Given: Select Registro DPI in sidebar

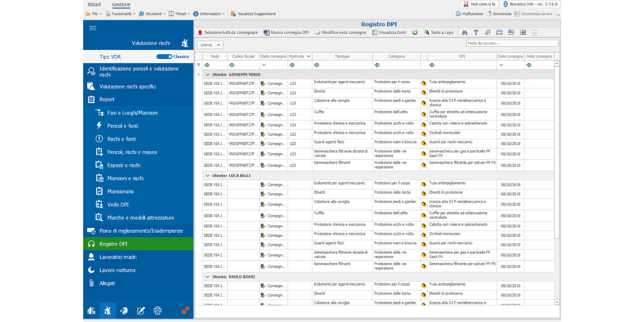Looking at the screenshot, I should (138, 244).
